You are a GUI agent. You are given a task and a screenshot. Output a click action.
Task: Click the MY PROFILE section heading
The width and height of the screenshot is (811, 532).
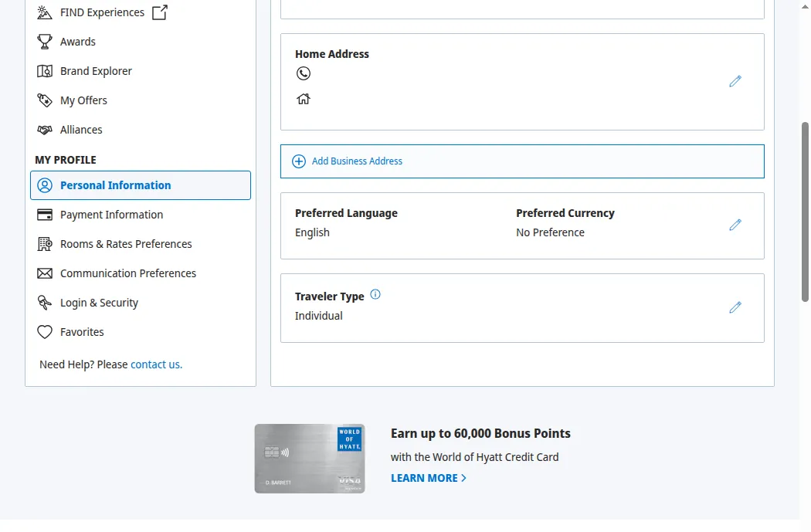(66, 160)
